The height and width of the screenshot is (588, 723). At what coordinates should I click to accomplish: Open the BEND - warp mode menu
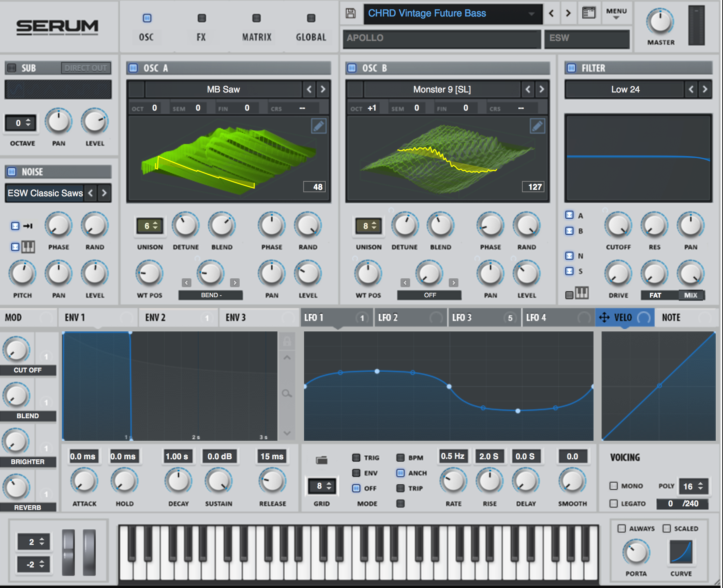pos(211,295)
